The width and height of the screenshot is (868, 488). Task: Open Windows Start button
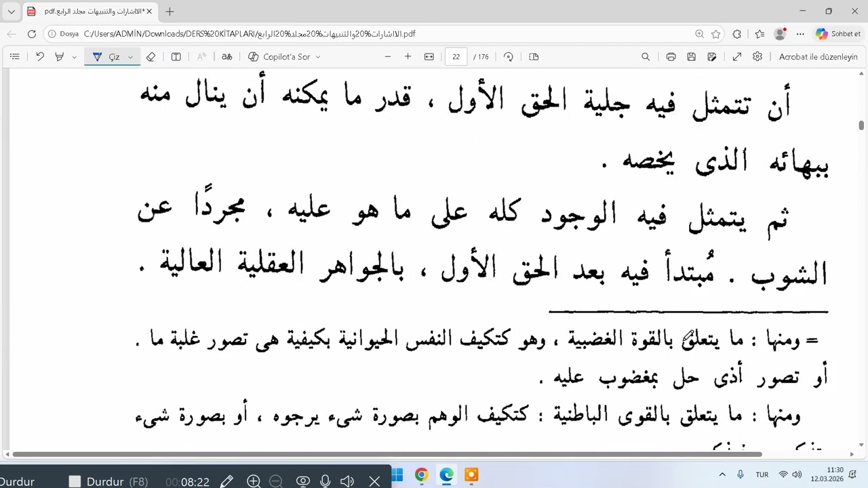pyautogui.click(x=397, y=475)
